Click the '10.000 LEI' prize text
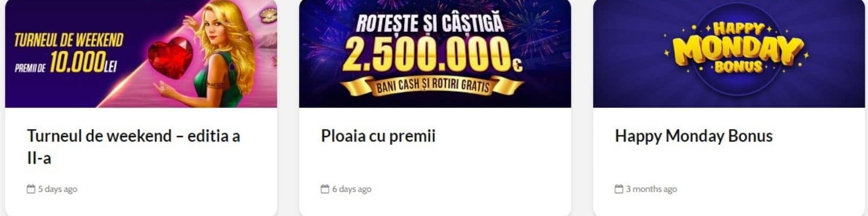868x216 pixels. 83,64
